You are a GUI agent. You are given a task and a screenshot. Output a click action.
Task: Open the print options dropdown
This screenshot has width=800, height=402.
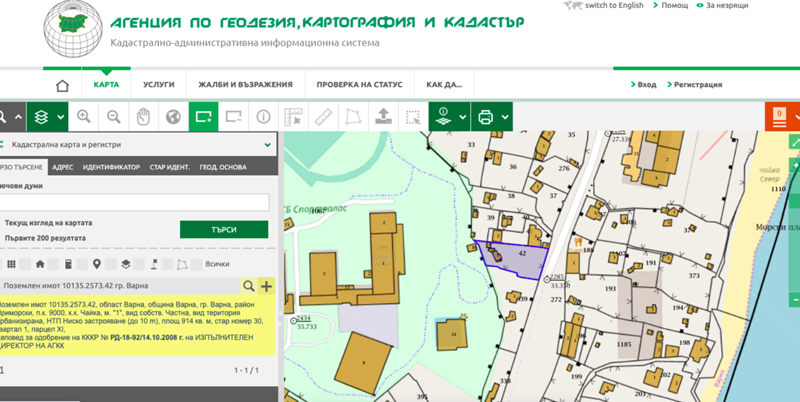505,117
